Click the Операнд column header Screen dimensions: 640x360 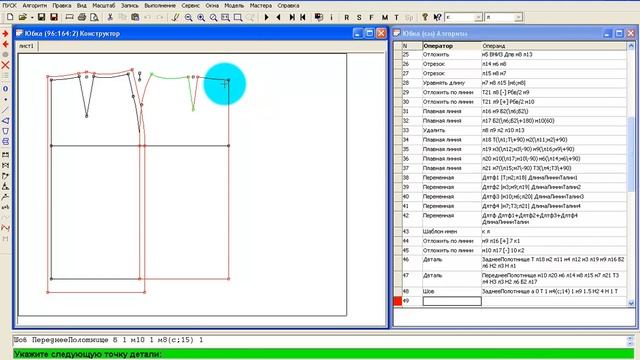point(553,46)
